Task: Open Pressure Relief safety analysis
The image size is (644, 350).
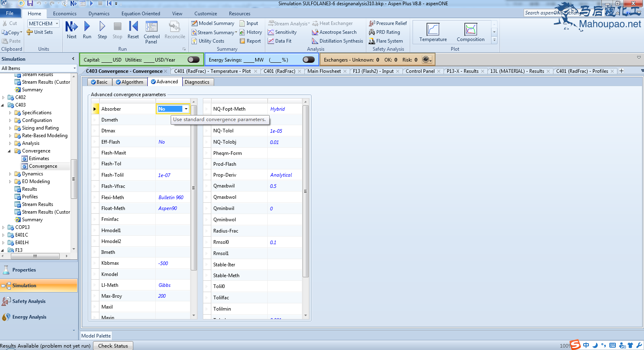Action: 388,23
